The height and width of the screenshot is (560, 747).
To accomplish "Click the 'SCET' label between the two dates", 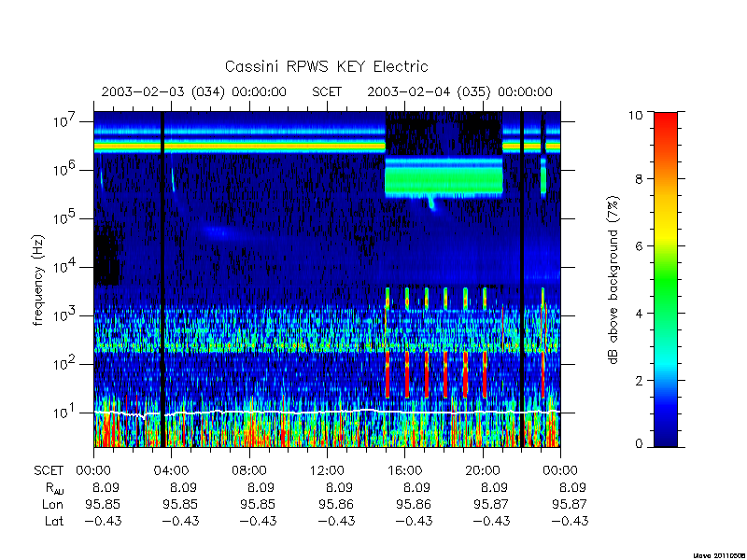I will click(327, 91).
